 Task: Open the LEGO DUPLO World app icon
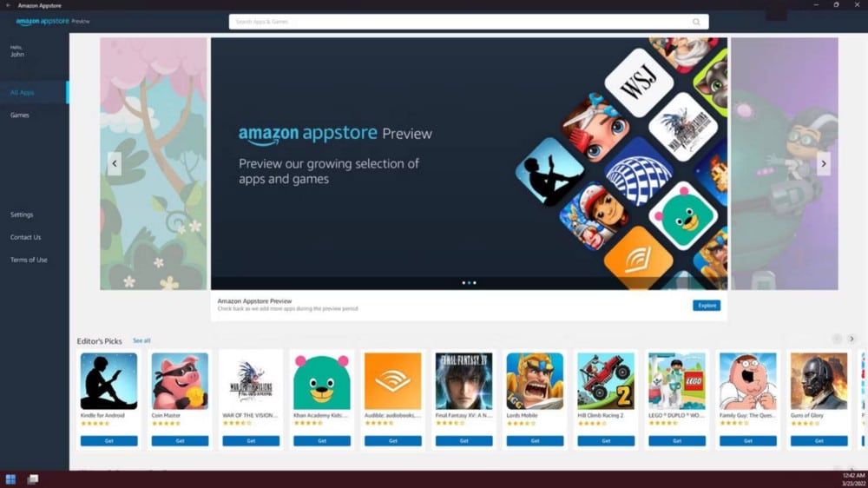pos(677,381)
